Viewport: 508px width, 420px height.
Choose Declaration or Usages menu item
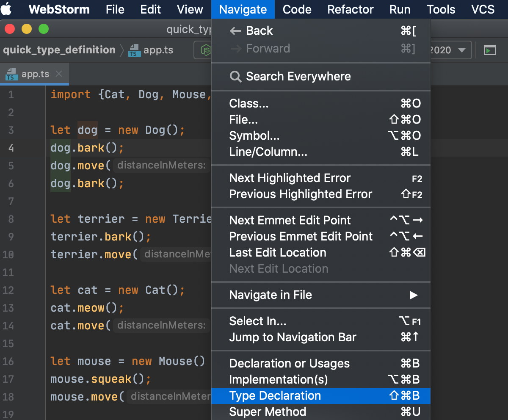(290, 364)
